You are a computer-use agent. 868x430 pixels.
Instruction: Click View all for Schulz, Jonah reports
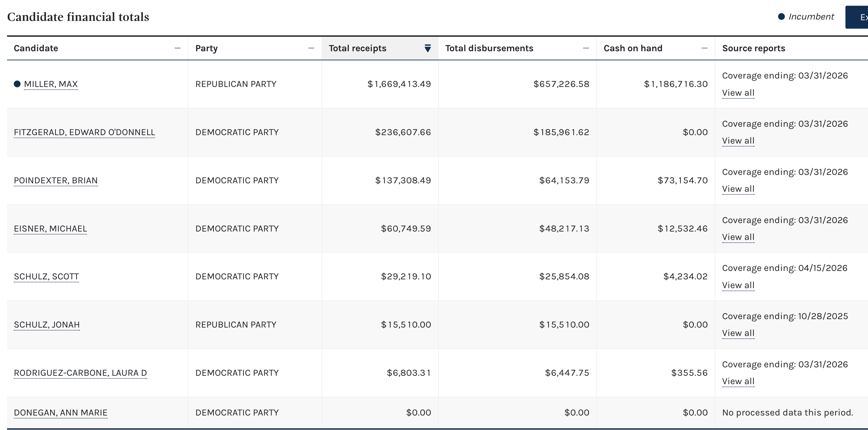(x=738, y=333)
